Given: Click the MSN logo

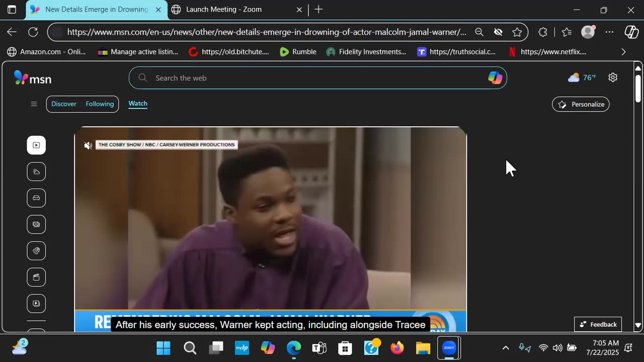Looking at the screenshot, I should tap(33, 78).
